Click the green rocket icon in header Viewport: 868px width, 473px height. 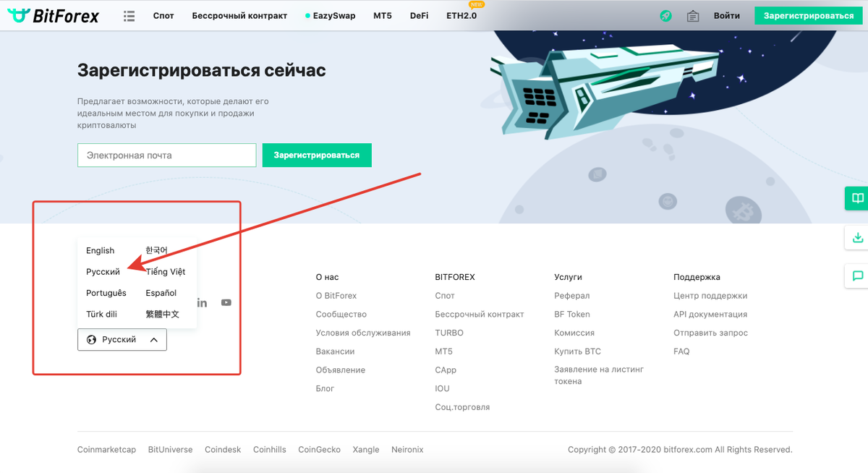[666, 15]
